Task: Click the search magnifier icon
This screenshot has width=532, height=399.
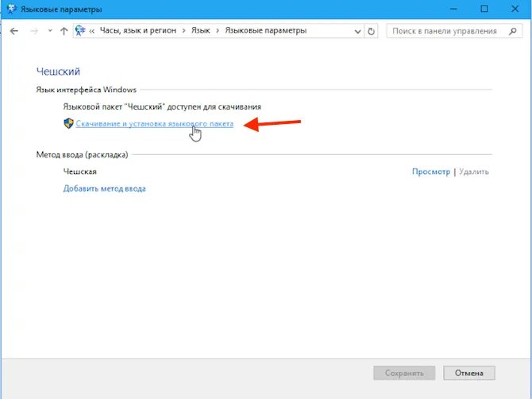Action: pyautogui.click(x=513, y=31)
